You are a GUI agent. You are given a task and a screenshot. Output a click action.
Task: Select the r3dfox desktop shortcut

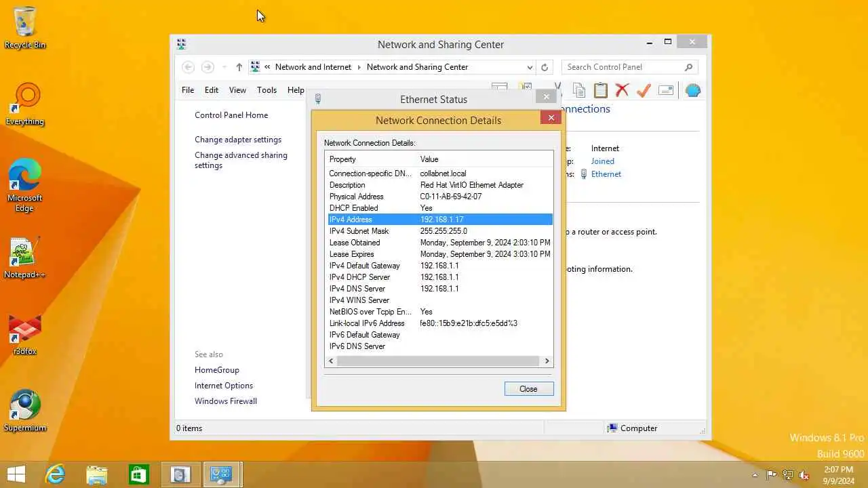tap(25, 335)
